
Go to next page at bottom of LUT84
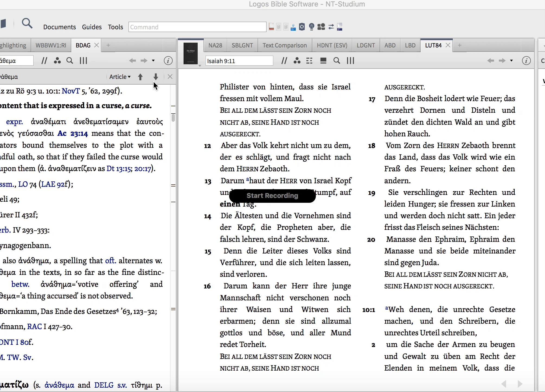click(x=520, y=384)
